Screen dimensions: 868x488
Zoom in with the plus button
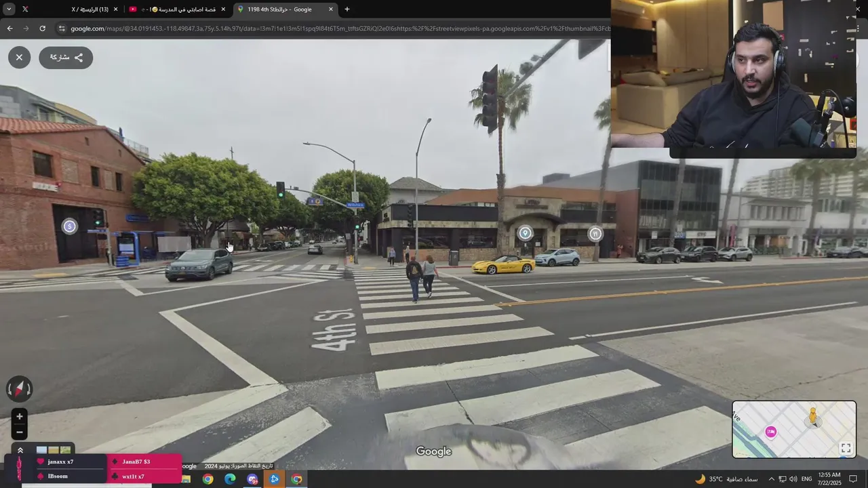(19, 417)
